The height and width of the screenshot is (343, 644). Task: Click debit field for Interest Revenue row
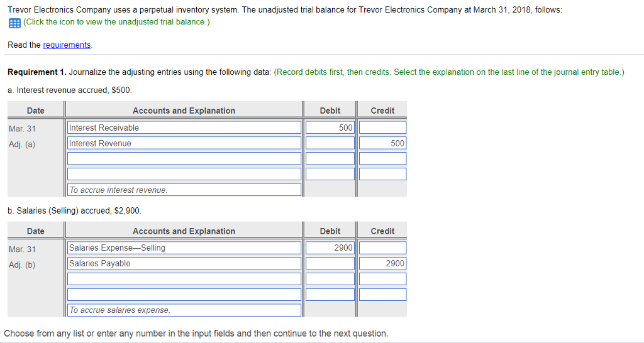coord(330,143)
